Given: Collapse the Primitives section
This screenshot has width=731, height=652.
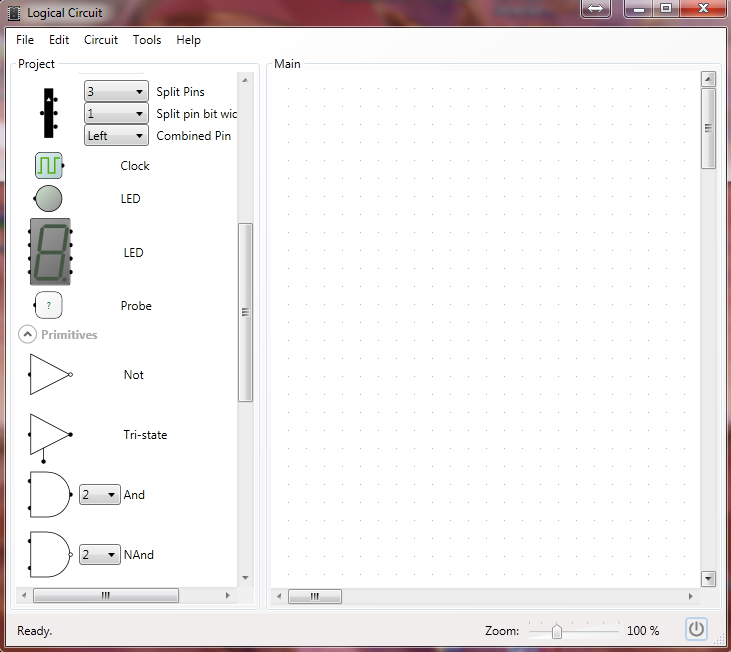Looking at the screenshot, I should pos(28,334).
